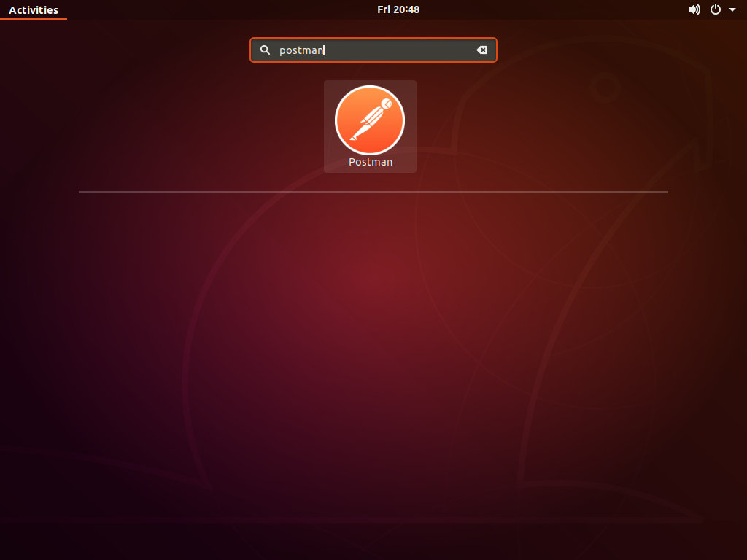Open the Fri 20:48 clock menu

398,9
